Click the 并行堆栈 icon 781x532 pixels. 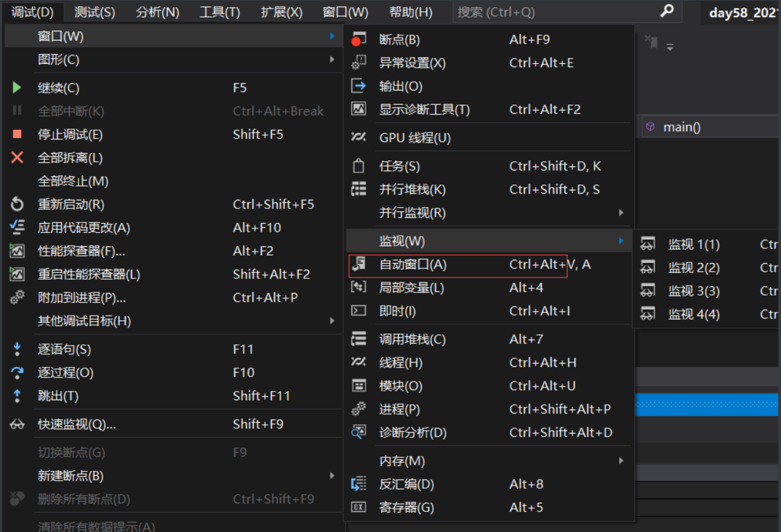pyautogui.click(x=358, y=189)
